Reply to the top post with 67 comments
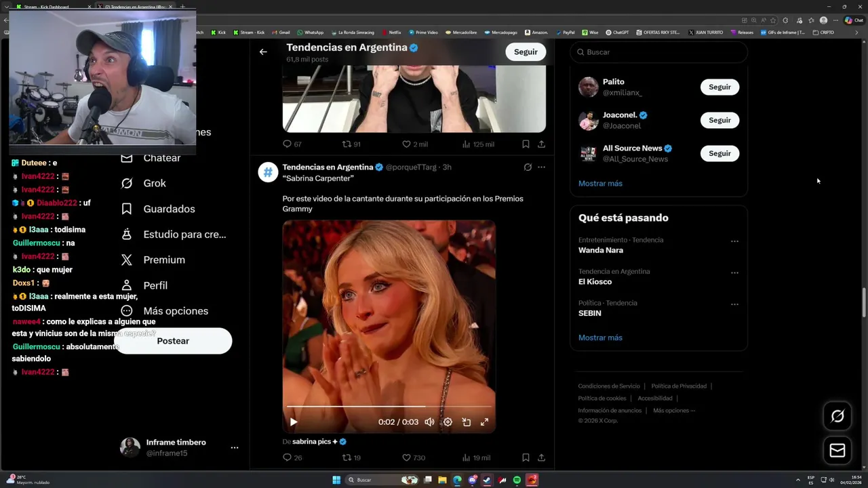Image resolution: width=868 pixels, height=488 pixels. tap(292, 144)
